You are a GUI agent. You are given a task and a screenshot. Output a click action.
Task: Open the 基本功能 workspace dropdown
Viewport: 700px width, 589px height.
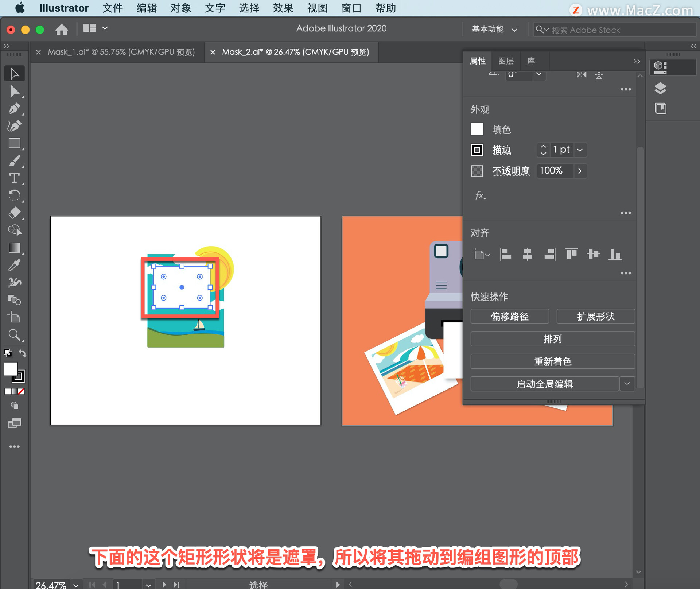[x=494, y=29]
